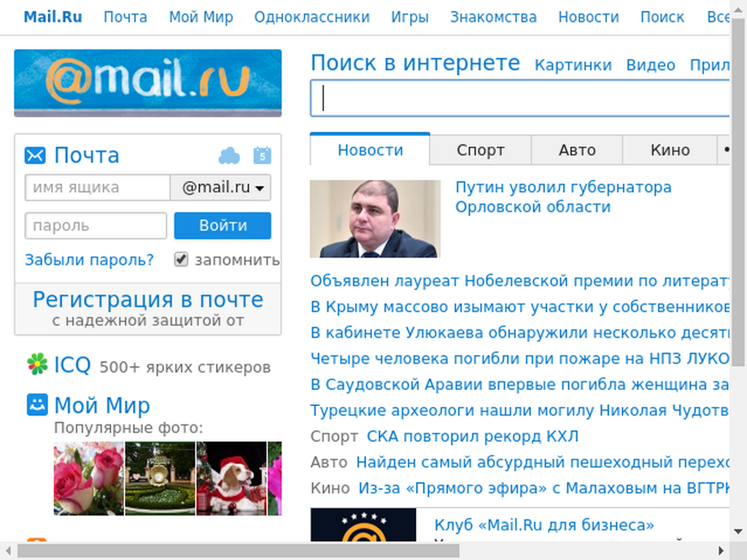Open the В Крыму массово изымают headline
Viewport: 747px width, 560px height.
[519, 307]
